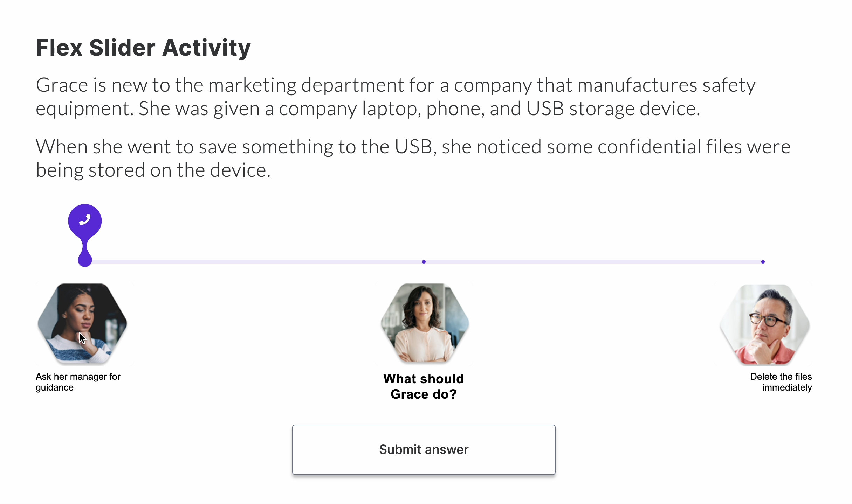The height and width of the screenshot is (504, 852).
Task: Click 'Delete the files immediately' label
Action: tap(781, 382)
